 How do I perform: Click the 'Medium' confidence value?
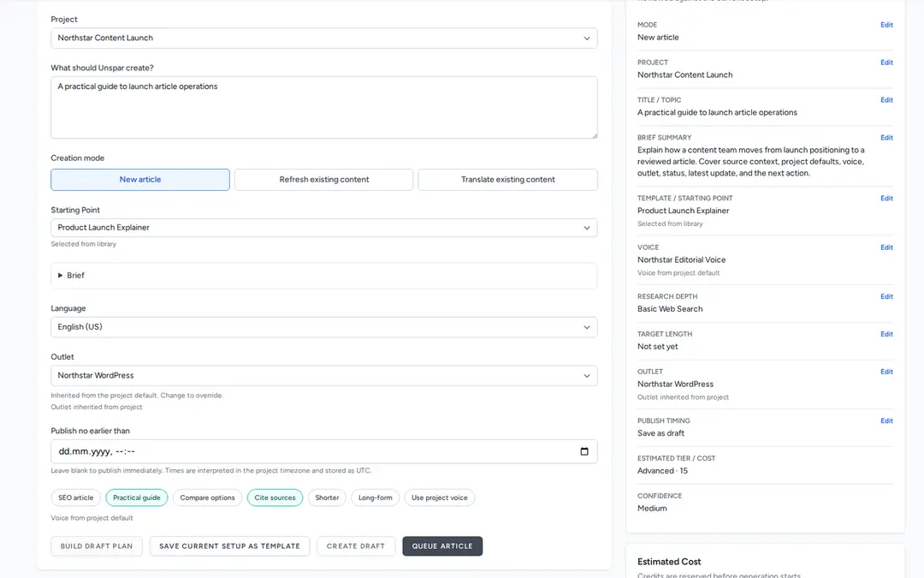652,509
